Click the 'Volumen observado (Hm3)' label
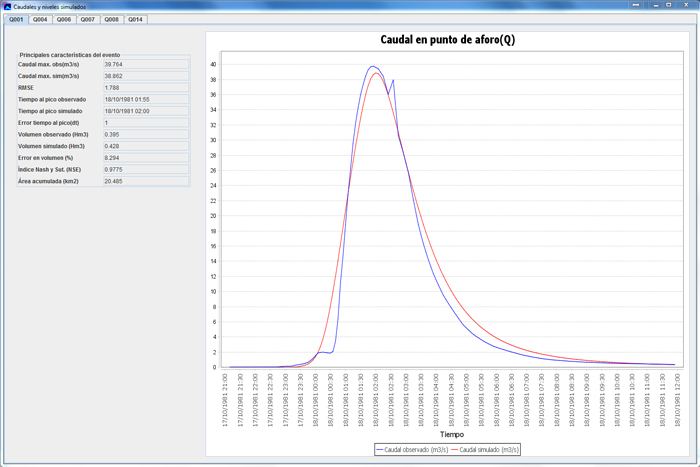Screen dimensions: 700x467 (53, 134)
